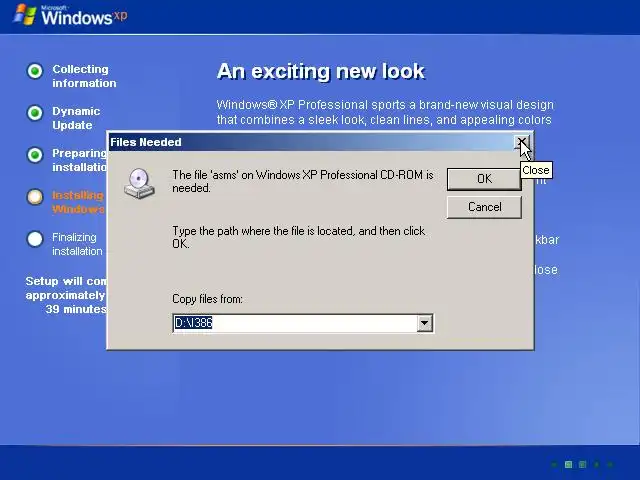Click the 'Copy files from:' label
Image resolution: width=640 pixels, height=480 pixels.
click(x=207, y=299)
